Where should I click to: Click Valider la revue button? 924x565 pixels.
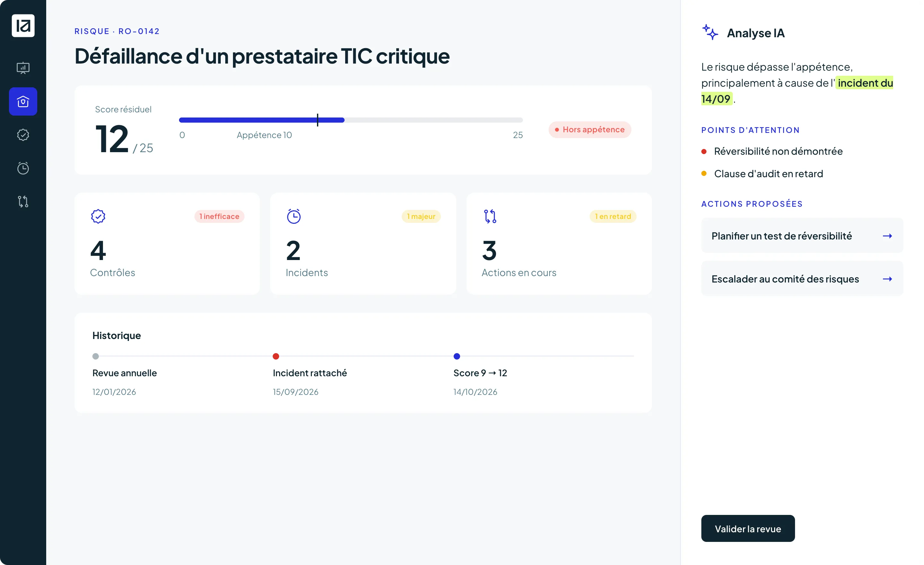(x=748, y=529)
